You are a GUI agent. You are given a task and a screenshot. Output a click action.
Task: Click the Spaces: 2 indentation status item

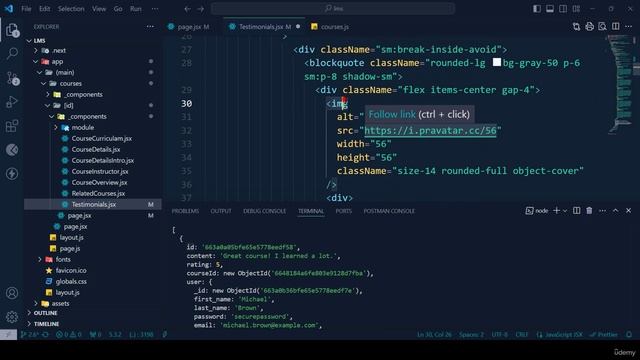471,335
